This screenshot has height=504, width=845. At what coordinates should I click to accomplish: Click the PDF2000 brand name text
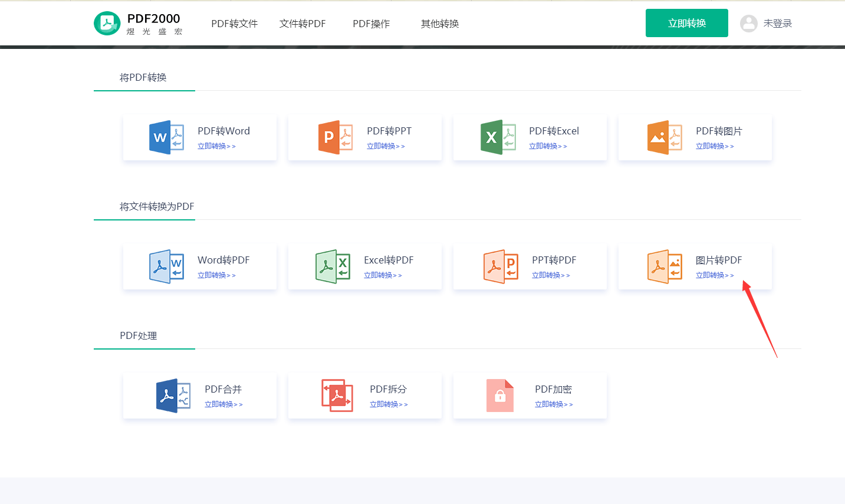tap(154, 18)
